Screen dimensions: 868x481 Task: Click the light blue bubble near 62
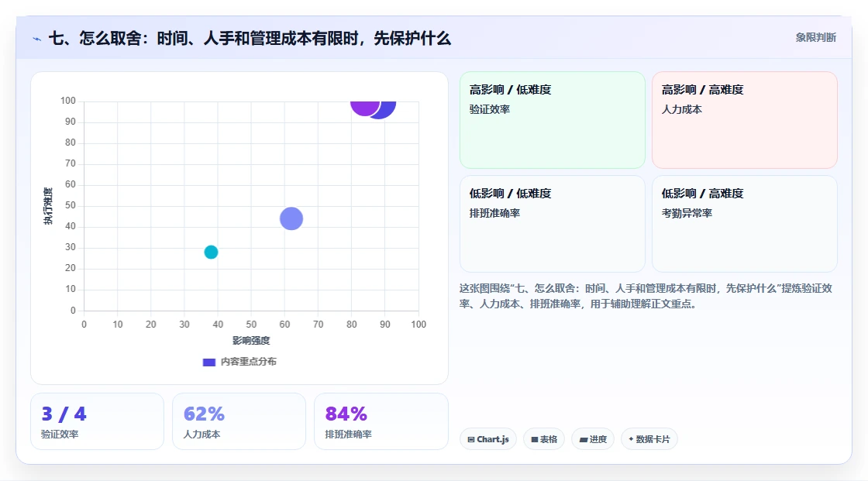(x=291, y=218)
